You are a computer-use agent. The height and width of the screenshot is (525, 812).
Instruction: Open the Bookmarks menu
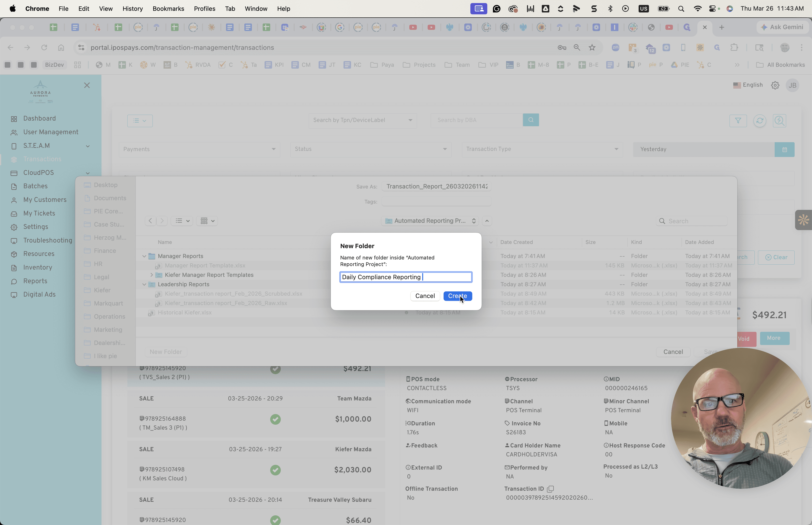(x=168, y=8)
